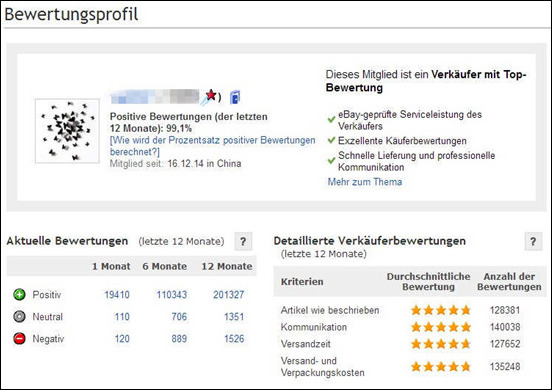
Task: Open 19410 positive ratings for 1 Monat
Action: click(117, 295)
